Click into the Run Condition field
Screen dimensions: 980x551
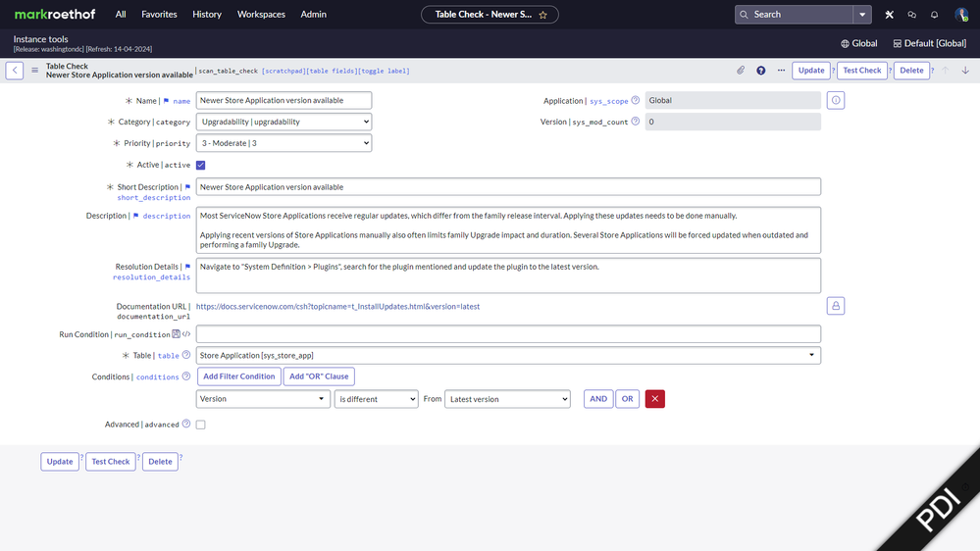pos(508,334)
